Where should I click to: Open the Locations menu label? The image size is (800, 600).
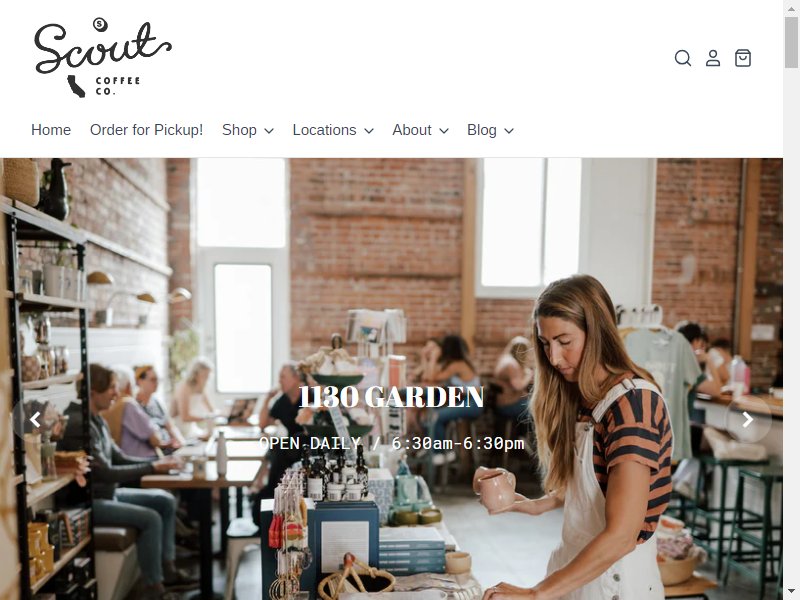coord(324,130)
